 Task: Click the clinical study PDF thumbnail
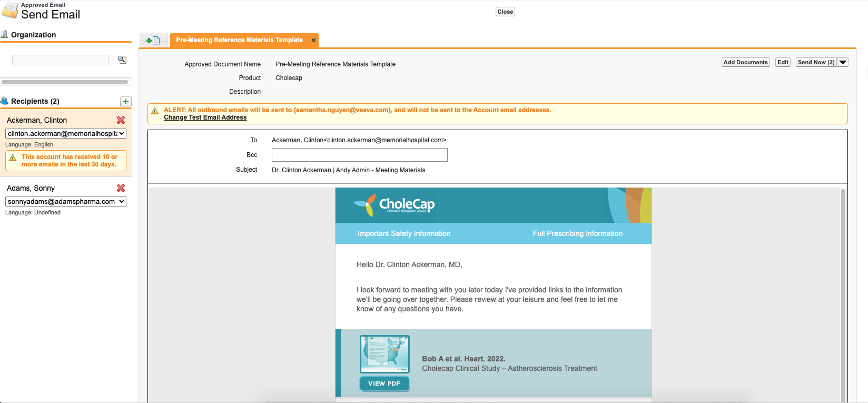[384, 355]
